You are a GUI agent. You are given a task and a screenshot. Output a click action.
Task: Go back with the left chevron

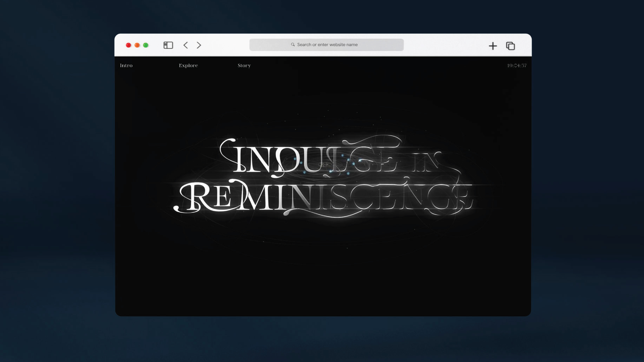tap(186, 45)
